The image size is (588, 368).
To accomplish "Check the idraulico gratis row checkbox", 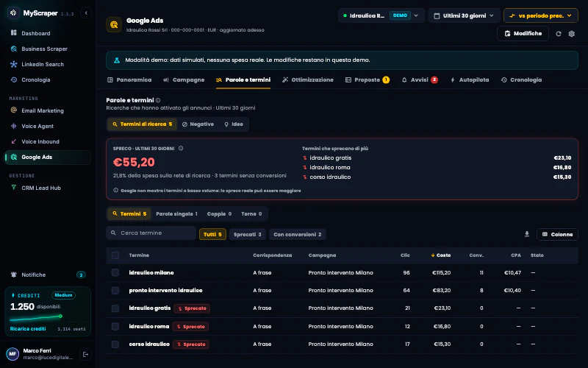I will (x=115, y=308).
